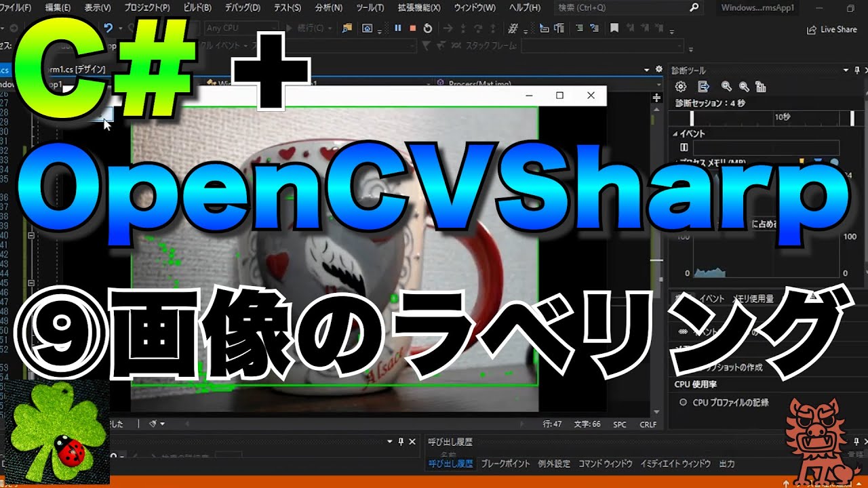This screenshot has height=488, width=868.
Task: Switch to the コマンド ウィンドウ tab
Action: click(605, 464)
